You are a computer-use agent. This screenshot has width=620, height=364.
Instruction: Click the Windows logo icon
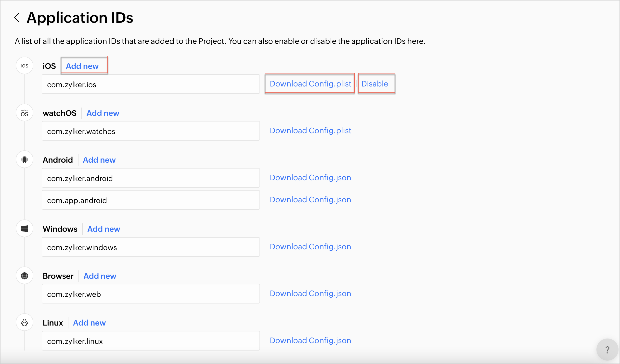(24, 229)
